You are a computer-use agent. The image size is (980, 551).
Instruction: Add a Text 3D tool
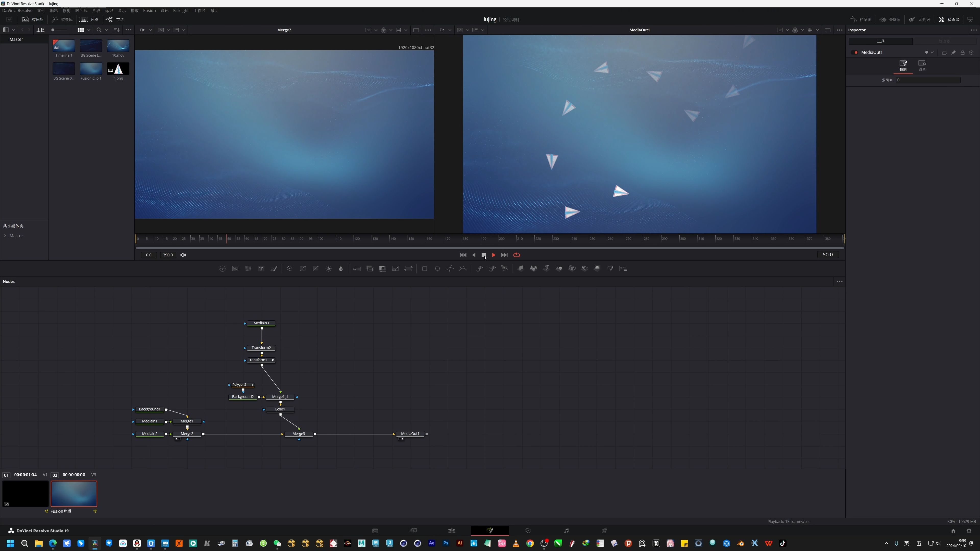[x=546, y=268]
